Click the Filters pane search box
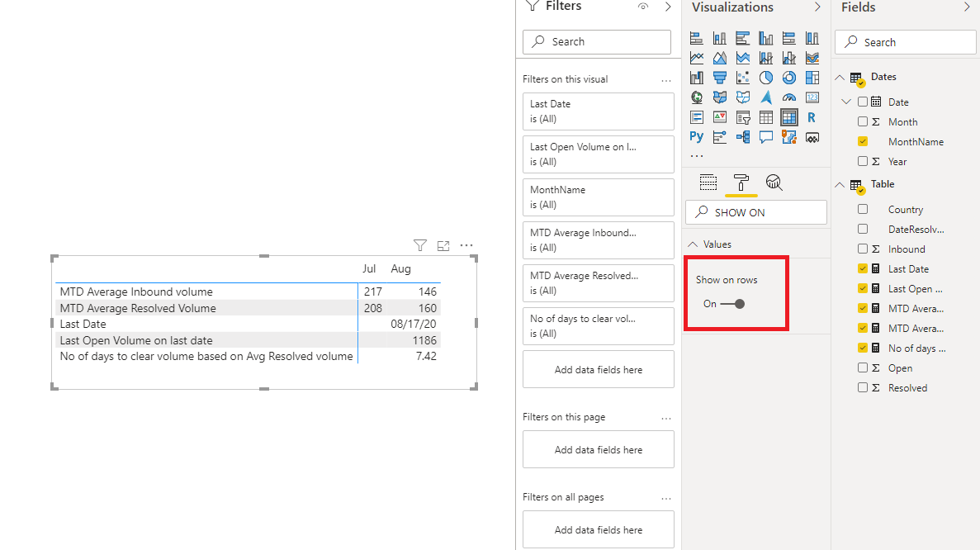This screenshot has width=980, height=550. pyautogui.click(x=597, y=42)
